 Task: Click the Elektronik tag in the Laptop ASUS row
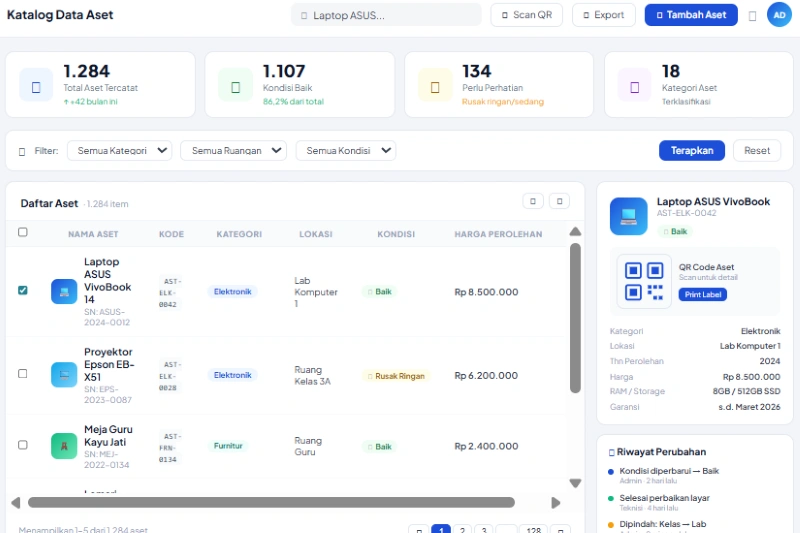[x=233, y=292]
